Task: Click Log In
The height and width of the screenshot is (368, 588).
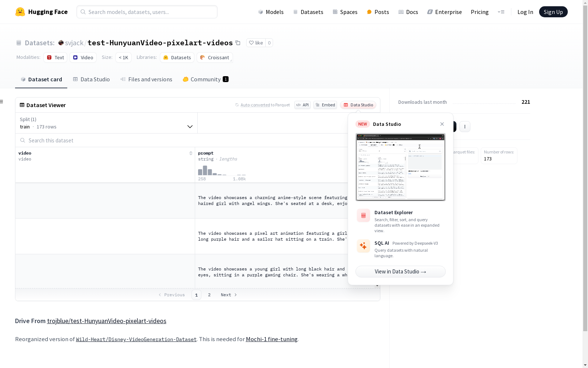Action: coord(525,12)
